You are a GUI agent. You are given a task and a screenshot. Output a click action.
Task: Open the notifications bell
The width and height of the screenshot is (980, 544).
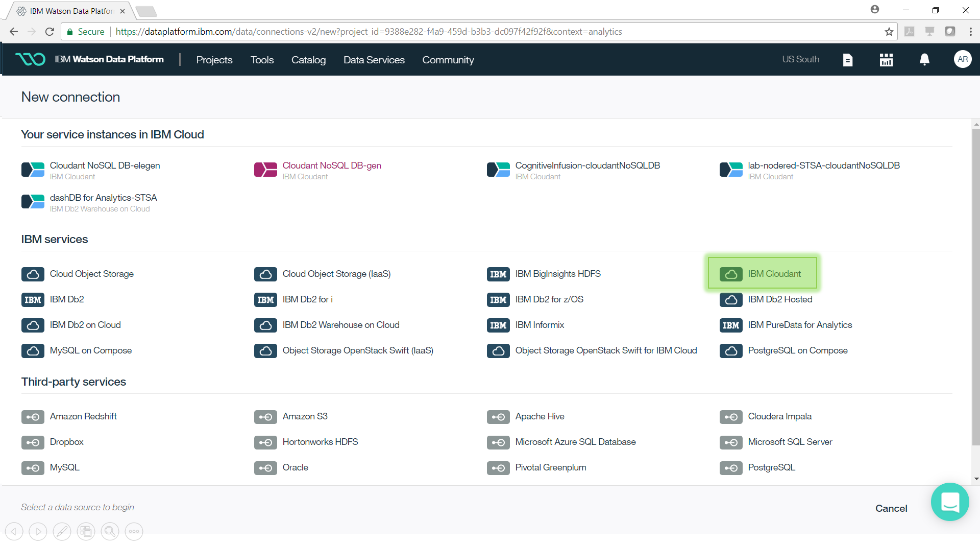(924, 60)
